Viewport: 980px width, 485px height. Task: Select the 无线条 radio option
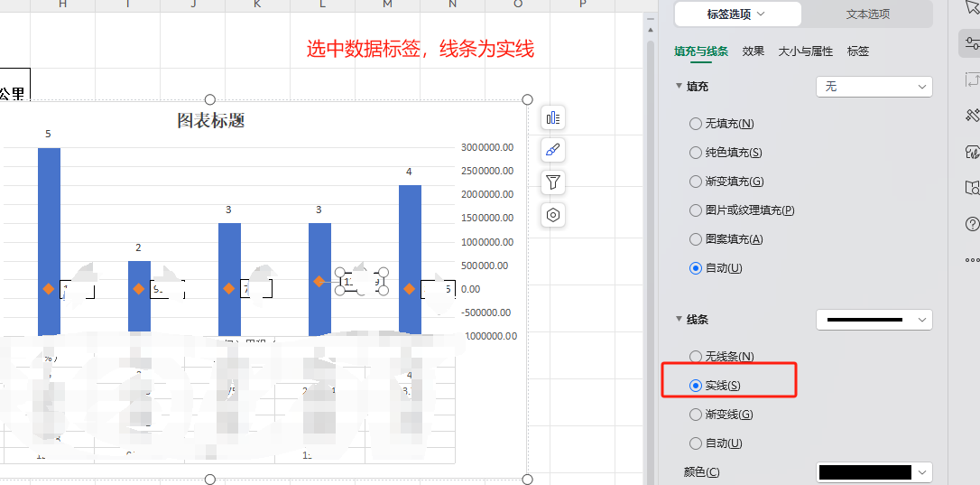[x=695, y=357]
